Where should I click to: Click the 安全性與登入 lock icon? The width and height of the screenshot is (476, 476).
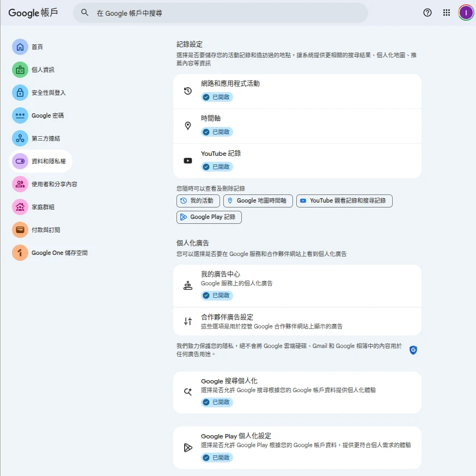(x=20, y=93)
